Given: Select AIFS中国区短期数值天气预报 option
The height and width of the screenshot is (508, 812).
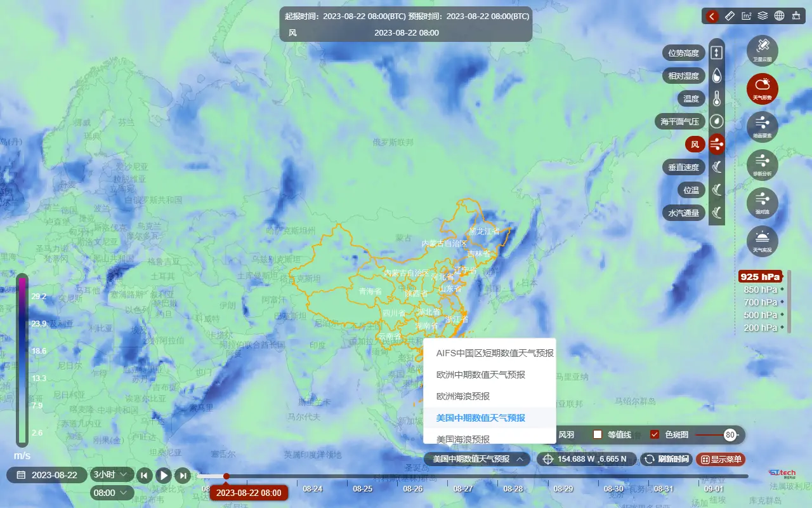Looking at the screenshot, I should tap(494, 353).
